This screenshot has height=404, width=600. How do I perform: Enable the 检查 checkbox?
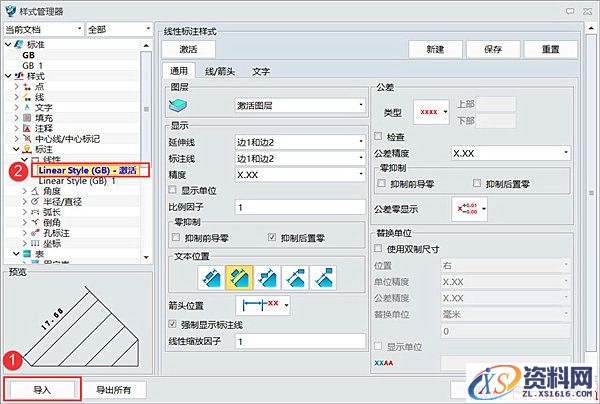[x=378, y=136]
